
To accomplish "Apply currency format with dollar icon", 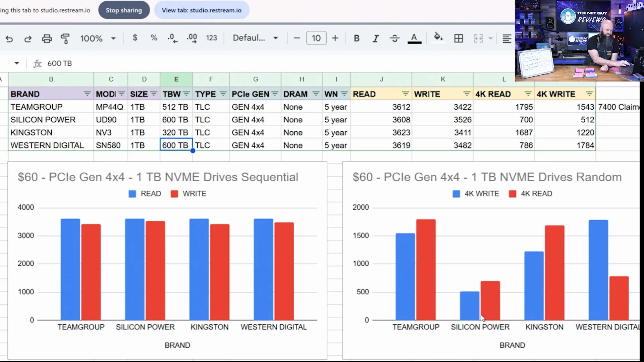I will click(x=135, y=38).
